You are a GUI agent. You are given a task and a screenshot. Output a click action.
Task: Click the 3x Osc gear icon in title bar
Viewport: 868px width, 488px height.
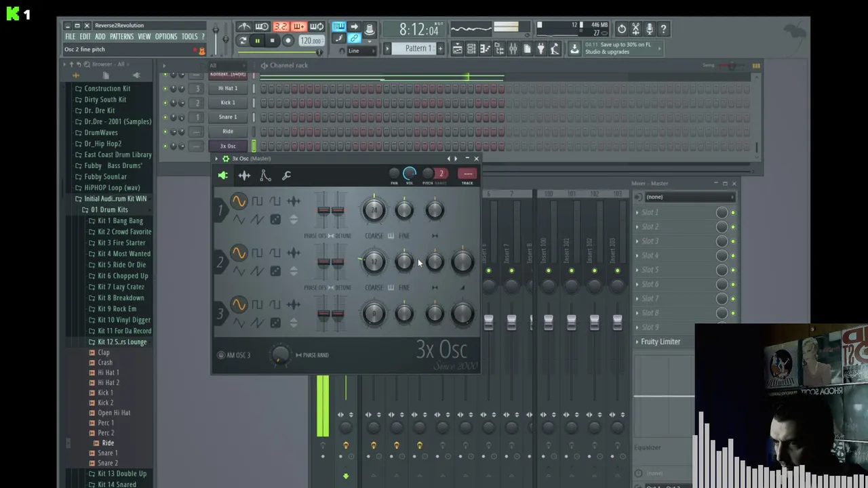tap(226, 159)
